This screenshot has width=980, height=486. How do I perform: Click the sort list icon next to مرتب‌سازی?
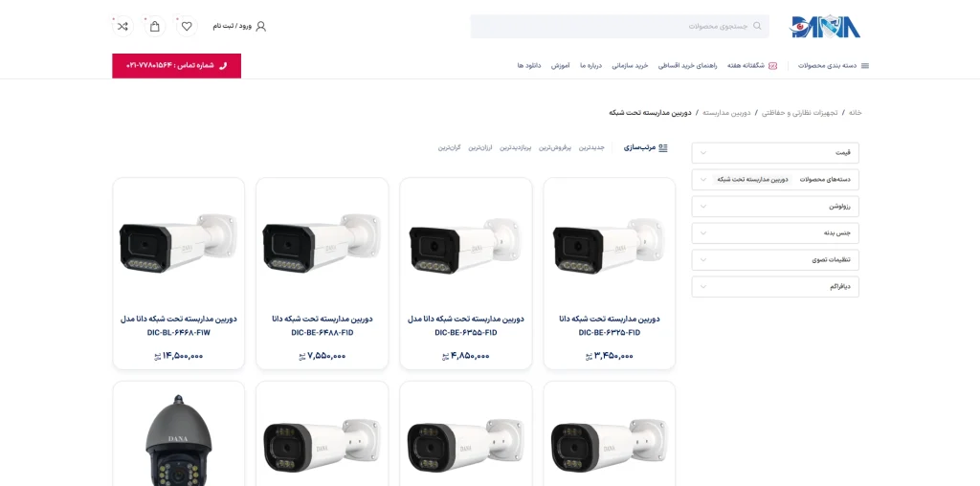663,148
